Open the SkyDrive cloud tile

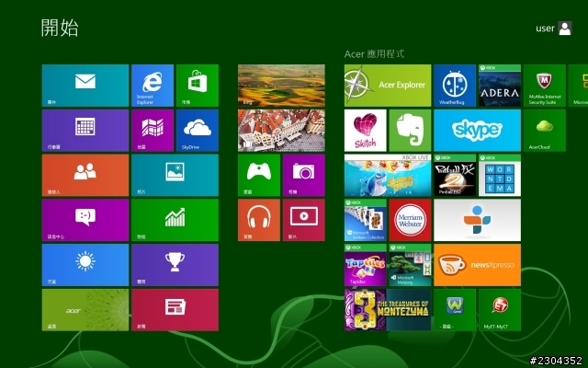tap(198, 131)
